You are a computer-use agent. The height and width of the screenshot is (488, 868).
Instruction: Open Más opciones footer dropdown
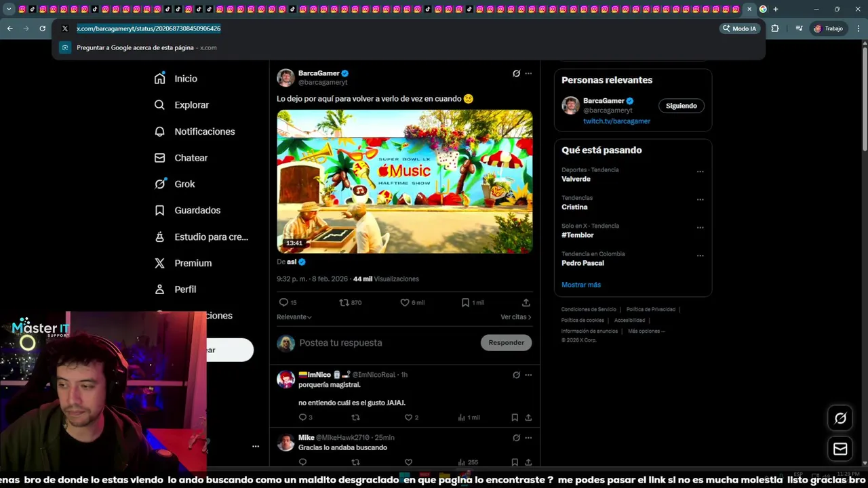646,331
